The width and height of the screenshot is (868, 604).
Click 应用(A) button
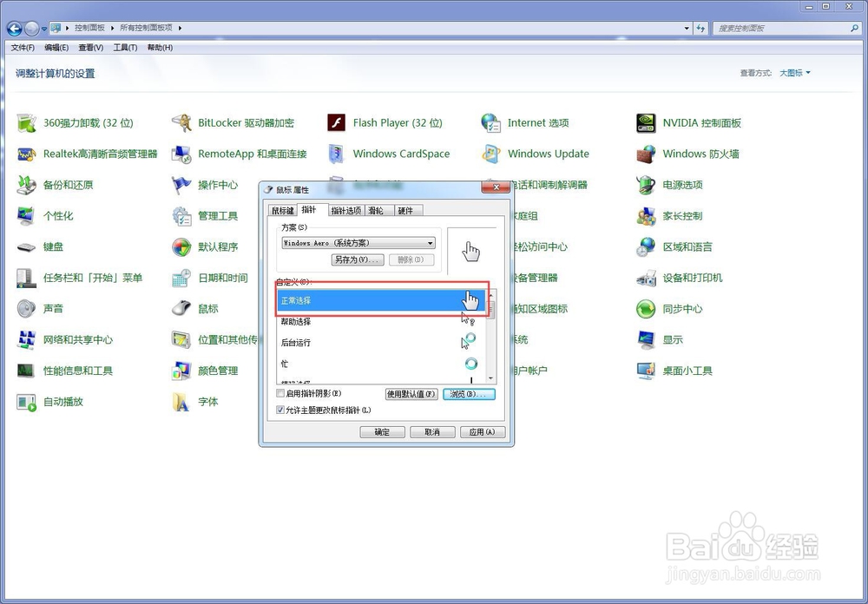(483, 432)
